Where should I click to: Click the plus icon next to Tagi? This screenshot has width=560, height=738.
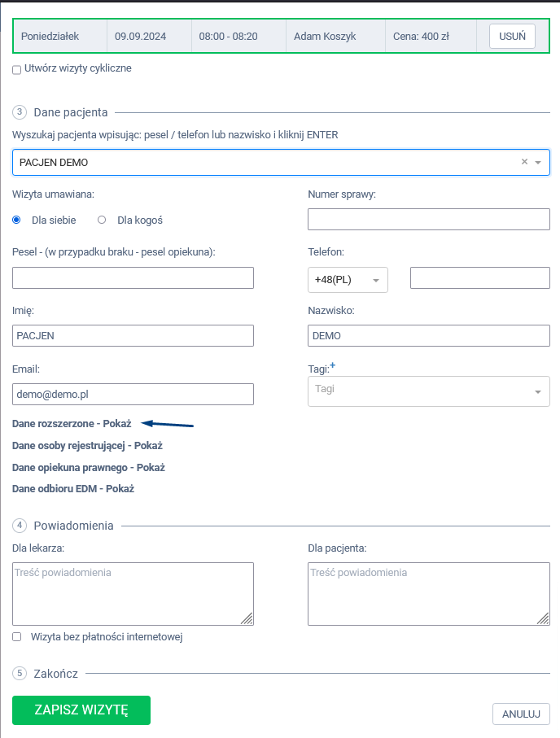tap(333, 366)
